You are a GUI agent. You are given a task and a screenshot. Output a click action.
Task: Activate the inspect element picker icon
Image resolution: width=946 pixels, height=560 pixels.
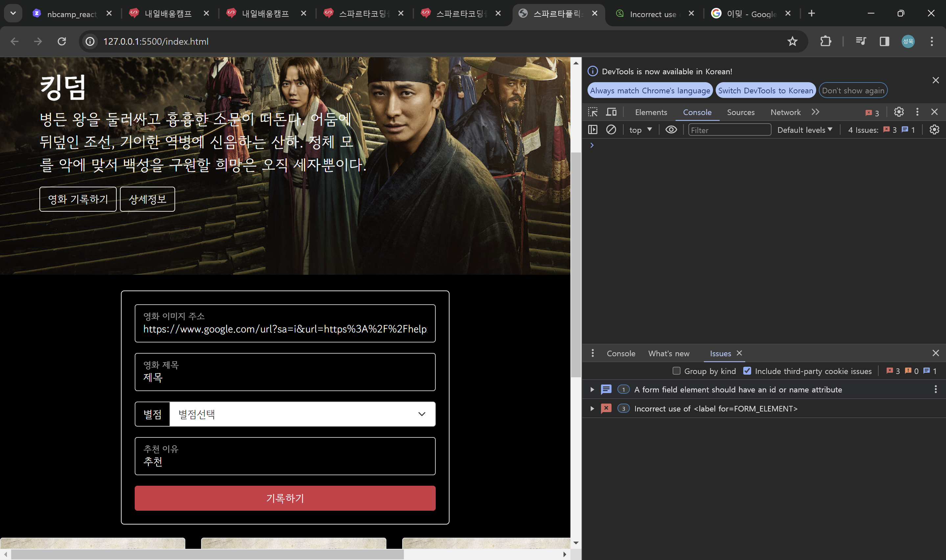pyautogui.click(x=592, y=112)
